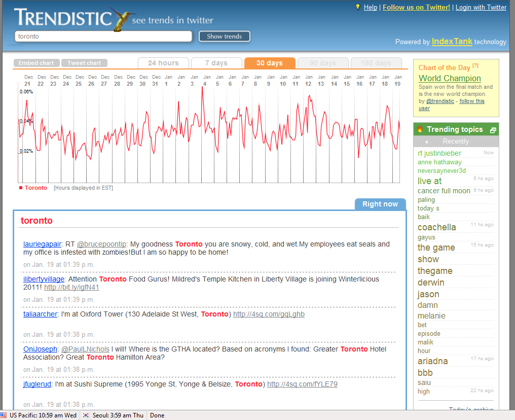Click the Trendistic hummingbird logo
The image size is (515, 420).
122,18
